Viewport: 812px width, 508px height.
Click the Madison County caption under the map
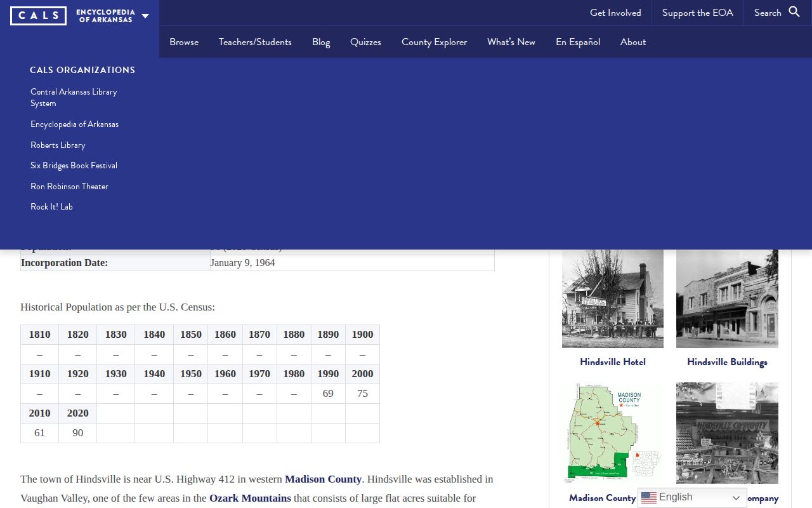(603, 498)
